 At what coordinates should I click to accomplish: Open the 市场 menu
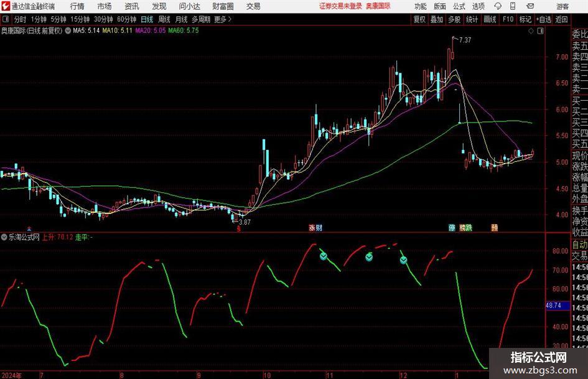pyautogui.click(x=105, y=6)
